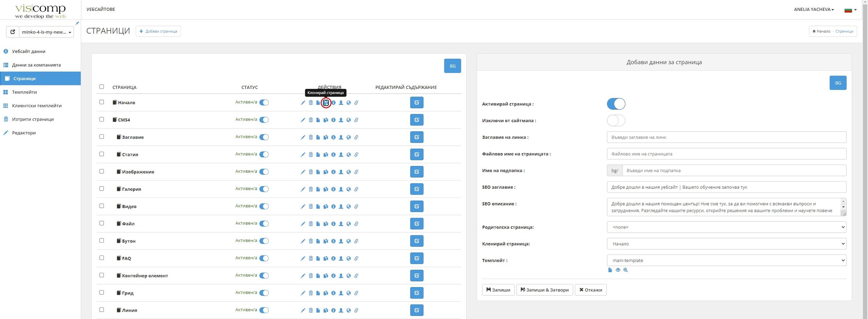Click the eye preview icon under template dropdown
Screen dimensions: 868x319
[x=618, y=270]
